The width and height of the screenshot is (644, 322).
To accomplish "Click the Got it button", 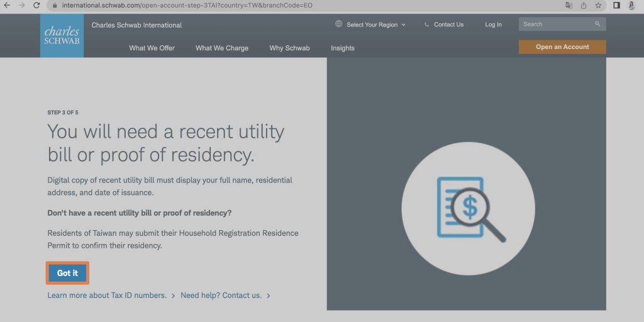I will pyautogui.click(x=67, y=273).
